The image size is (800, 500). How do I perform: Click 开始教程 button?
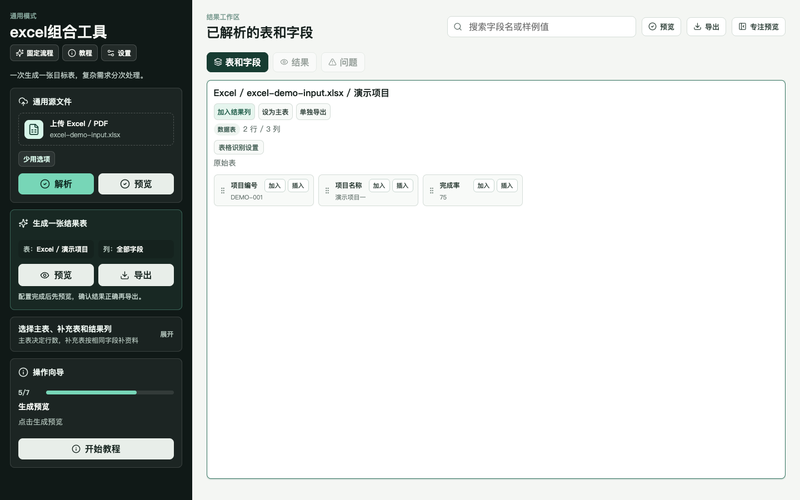point(96,449)
